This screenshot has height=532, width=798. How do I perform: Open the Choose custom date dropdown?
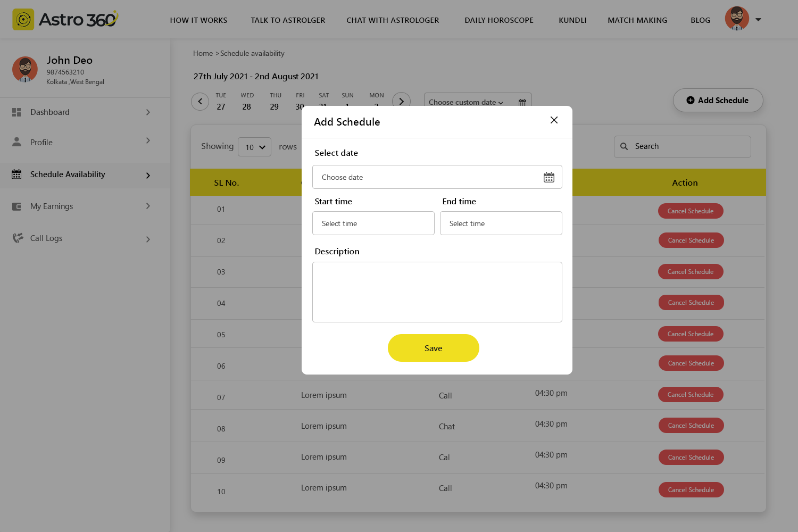(x=465, y=102)
